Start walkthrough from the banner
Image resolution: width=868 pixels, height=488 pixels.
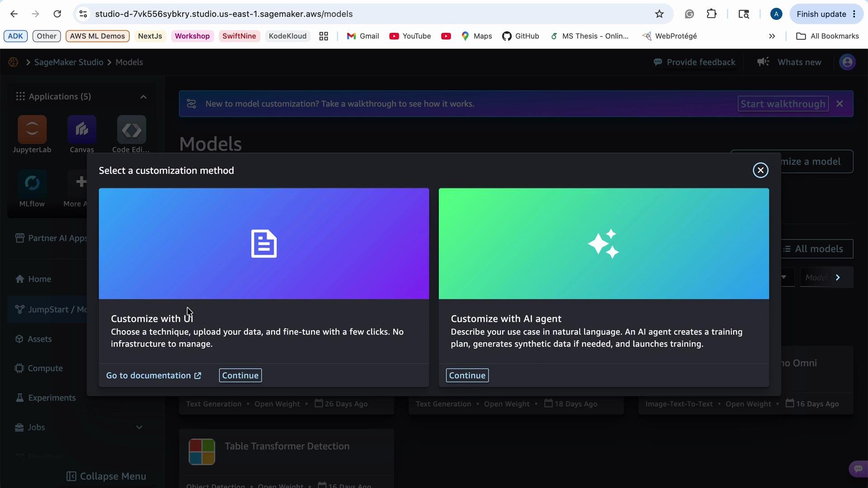click(x=783, y=104)
